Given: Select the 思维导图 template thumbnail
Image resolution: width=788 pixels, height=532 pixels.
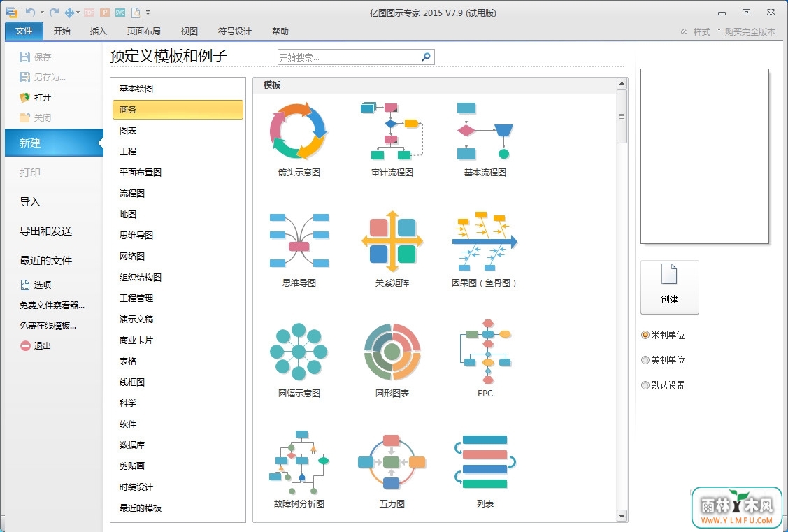Looking at the screenshot, I should point(299,250).
